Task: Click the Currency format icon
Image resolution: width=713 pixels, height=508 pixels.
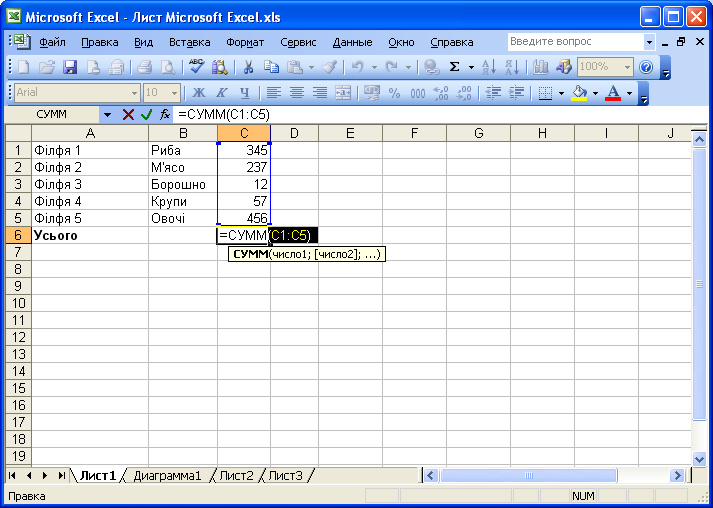Action: point(371,94)
